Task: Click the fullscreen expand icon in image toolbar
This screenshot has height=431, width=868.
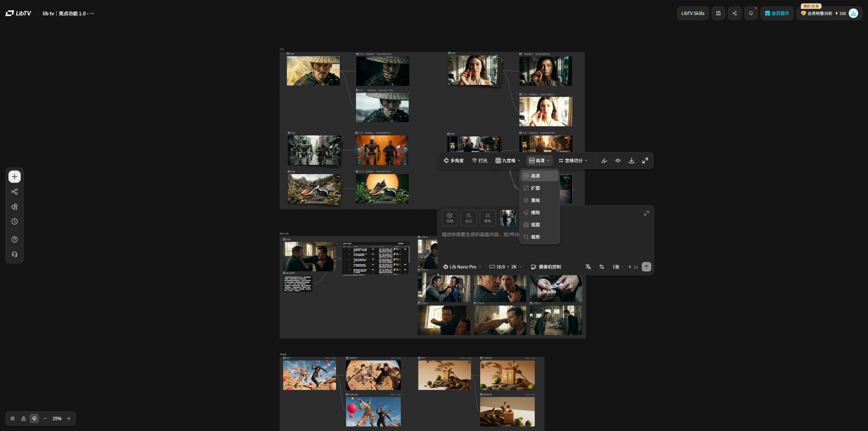Action: [645, 161]
